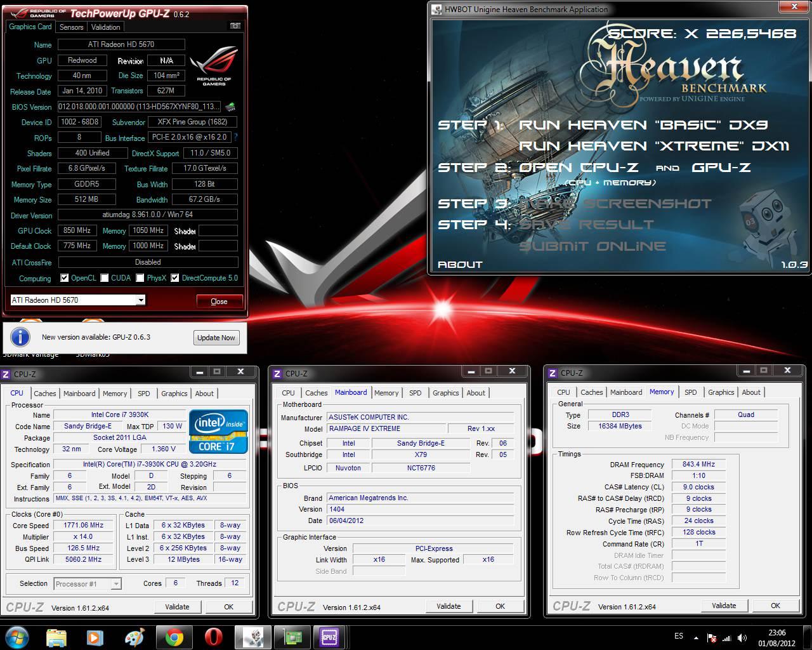Viewport: 812px width, 650px height.
Task: Click the GPU name field ATI Radeon HD 5670
Action: click(121, 44)
